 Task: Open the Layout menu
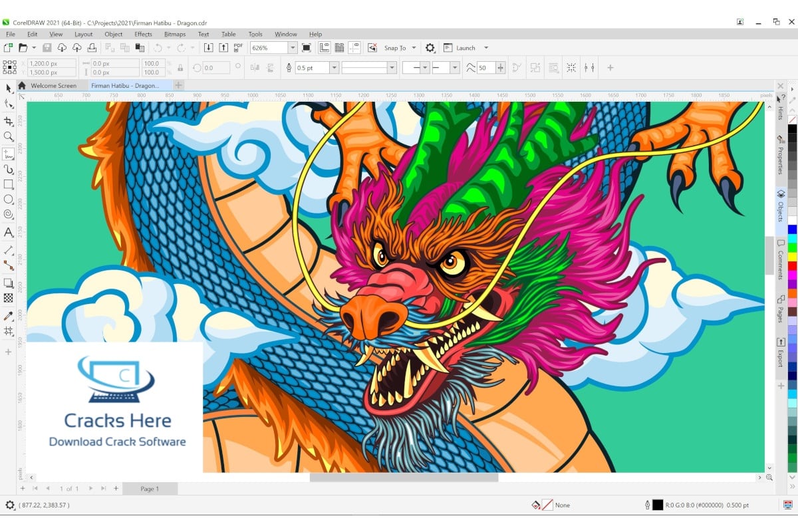click(x=84, y=34)
